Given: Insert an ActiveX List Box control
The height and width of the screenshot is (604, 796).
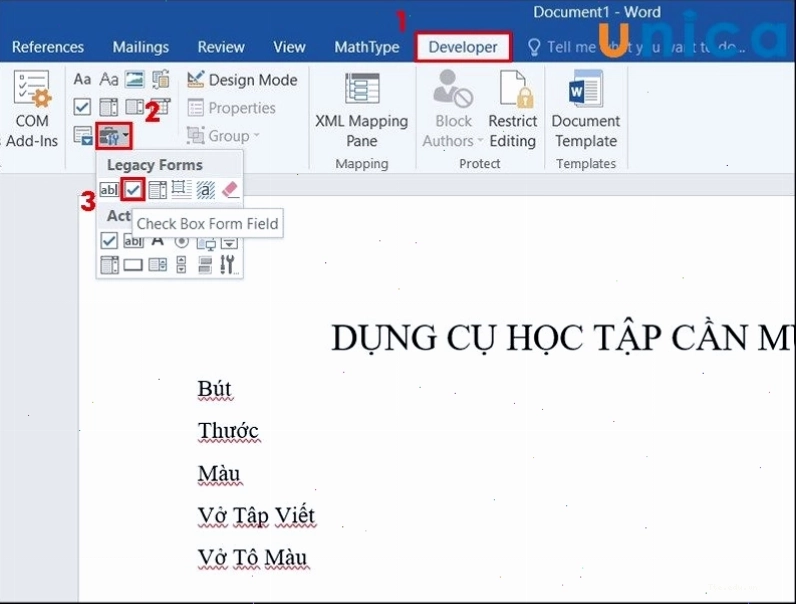Looking at the screenshot, I should click(x=109, y=264).
